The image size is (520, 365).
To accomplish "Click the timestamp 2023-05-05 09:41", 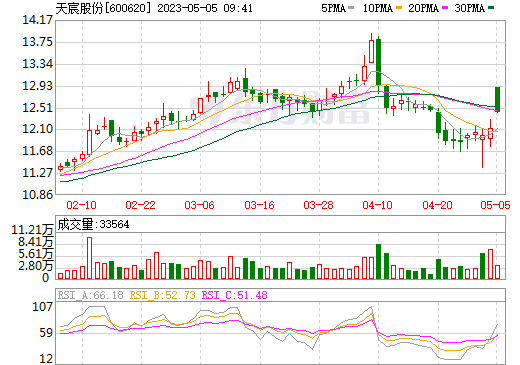I will tap(205, 8).
